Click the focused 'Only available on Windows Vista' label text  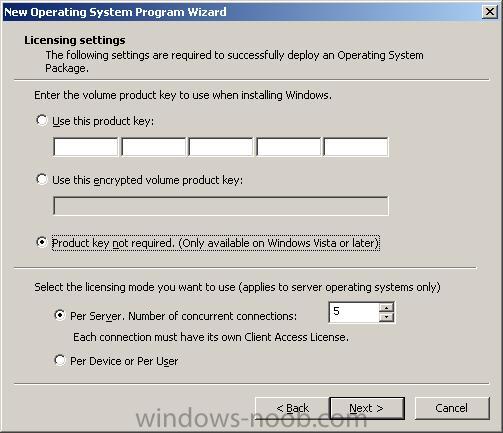pos(279,243)
